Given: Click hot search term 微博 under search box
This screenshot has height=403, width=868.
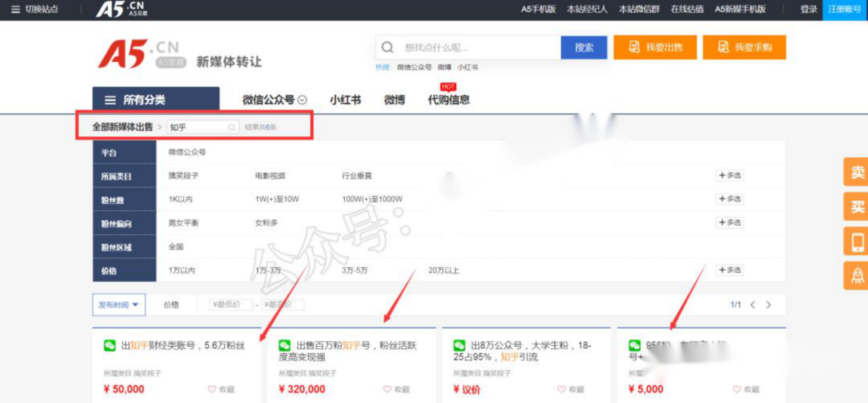Looking at the screenshot, I should (x=444, y=68).
